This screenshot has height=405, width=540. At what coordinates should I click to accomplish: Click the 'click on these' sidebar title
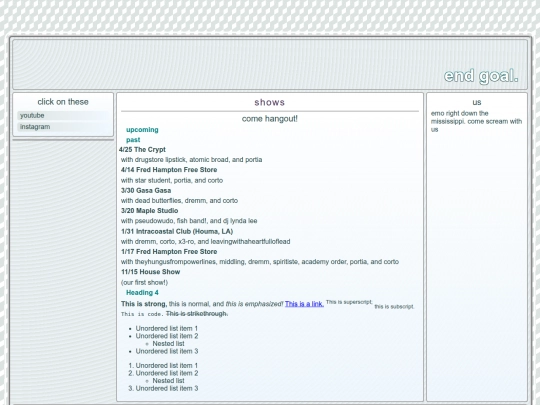point(63,102)
